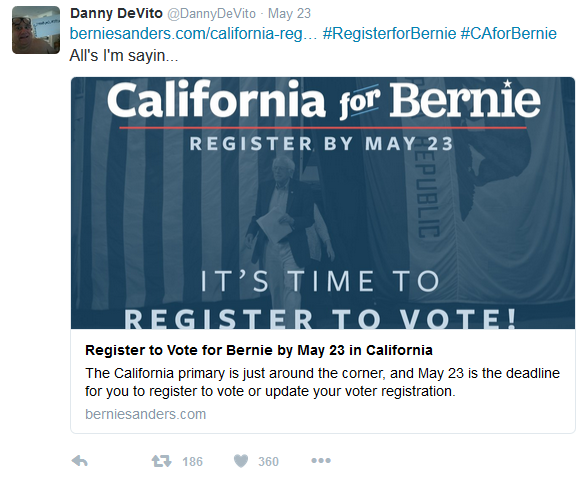587x482 pixels.
Task: Click the reply arrow icon
Action: coord(79,461)
